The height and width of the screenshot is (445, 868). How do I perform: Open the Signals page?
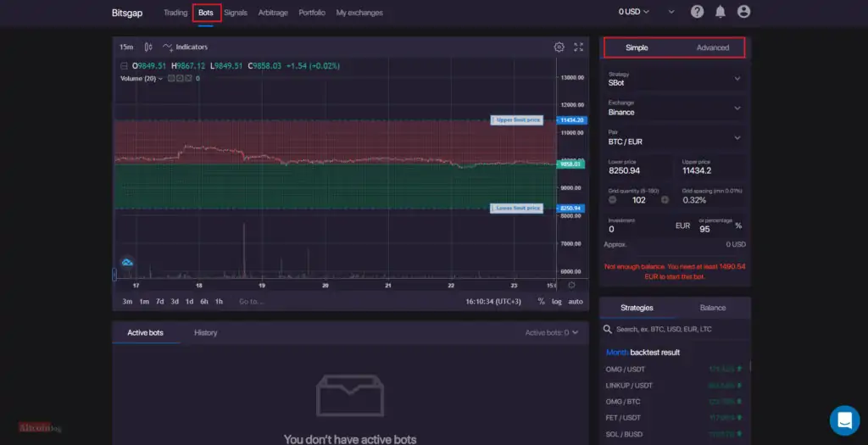click(236, 13)
